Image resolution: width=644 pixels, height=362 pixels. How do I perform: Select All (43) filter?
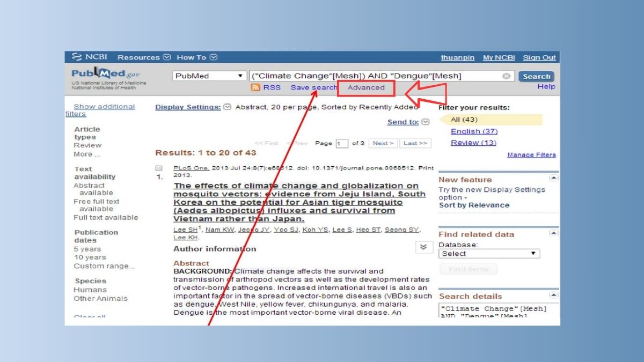click(464, 120)
